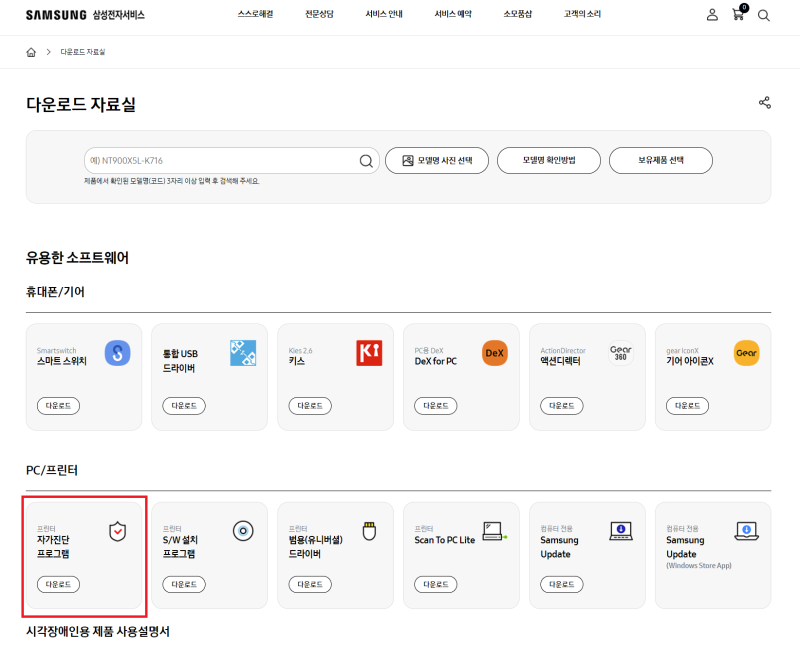800x649 pixels.
Task: View the shopping cart icon
Action: tap(737, 15)
